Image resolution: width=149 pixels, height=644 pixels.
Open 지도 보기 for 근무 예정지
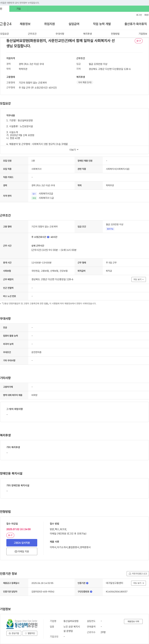pyautogui.click(x=138, y=279)
